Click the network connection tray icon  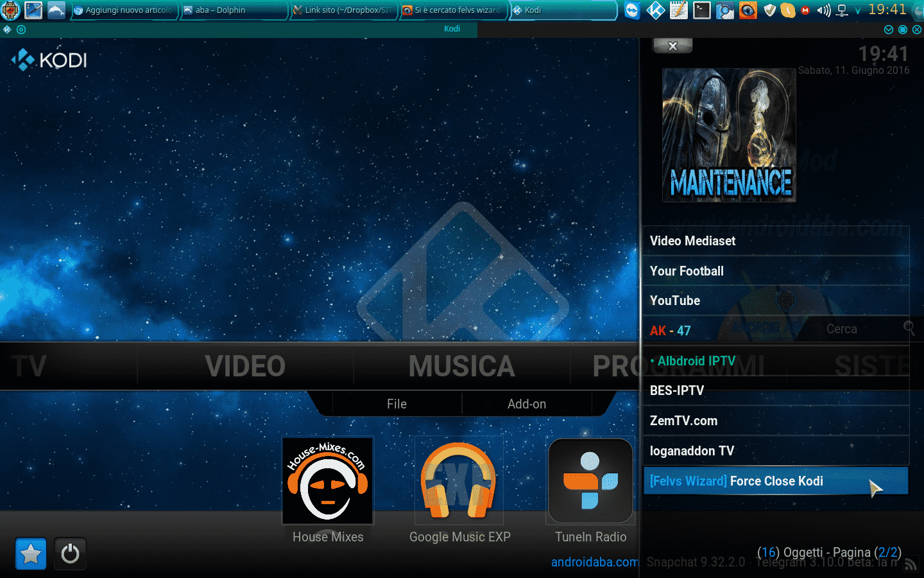(843, 10)
